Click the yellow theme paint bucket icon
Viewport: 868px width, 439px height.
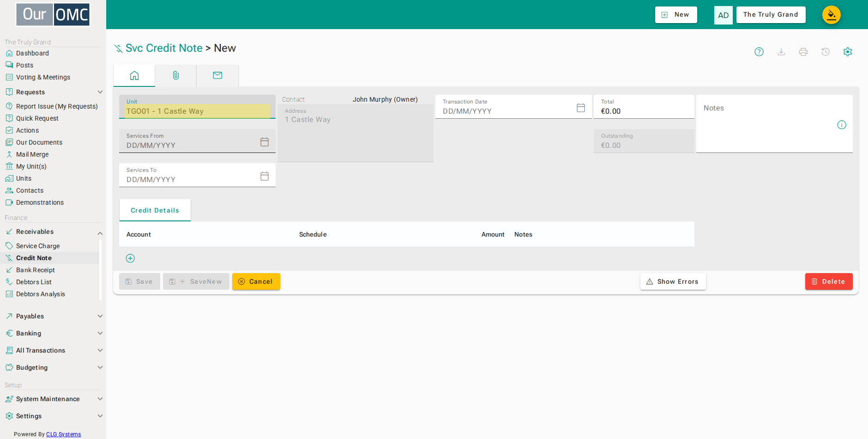pos(832,15)
